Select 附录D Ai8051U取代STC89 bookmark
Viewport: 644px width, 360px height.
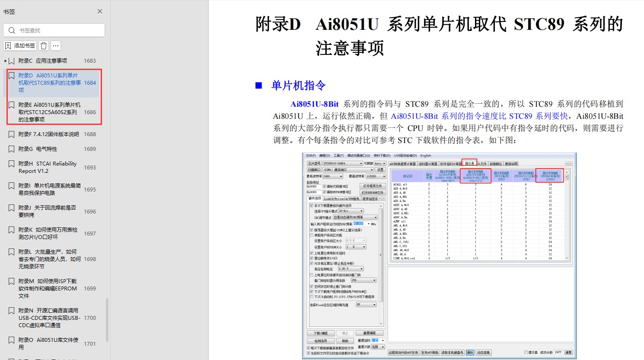coord(49,83)
